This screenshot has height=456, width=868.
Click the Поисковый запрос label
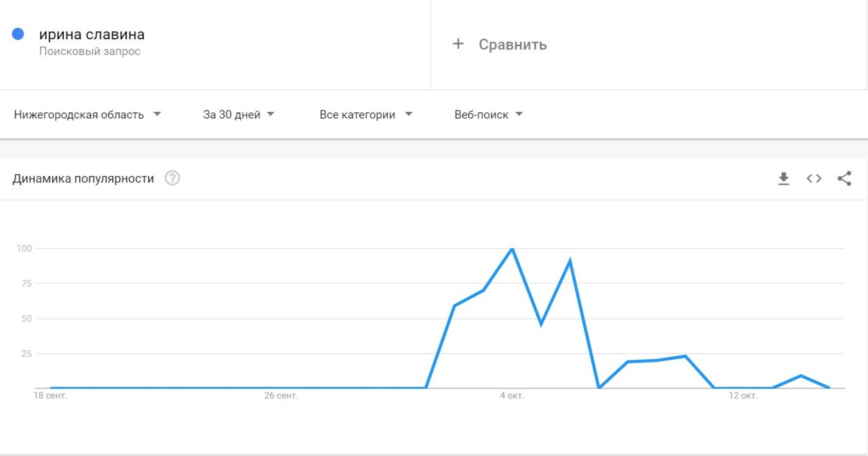[90, 51]
